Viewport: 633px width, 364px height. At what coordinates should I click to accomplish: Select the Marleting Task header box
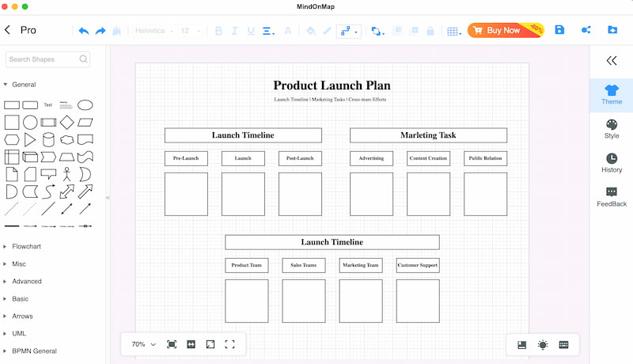428,135
